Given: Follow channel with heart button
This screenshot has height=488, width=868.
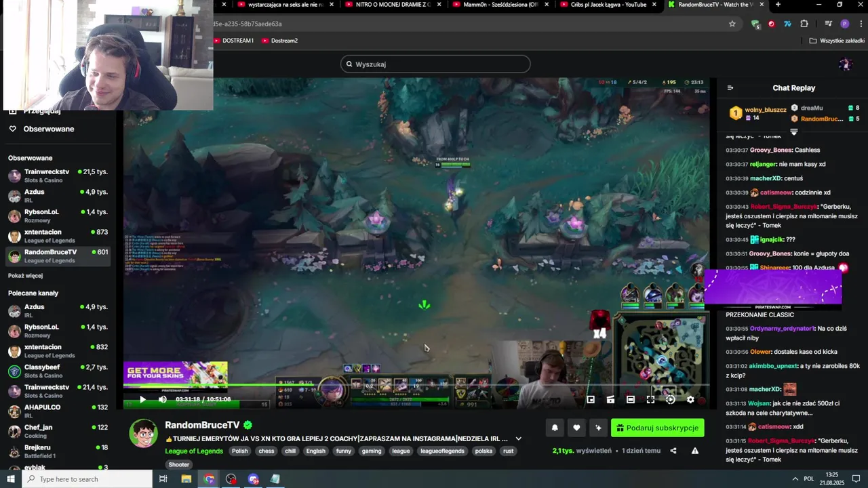Looking at the screenshot, I should (x=576, y=428).
